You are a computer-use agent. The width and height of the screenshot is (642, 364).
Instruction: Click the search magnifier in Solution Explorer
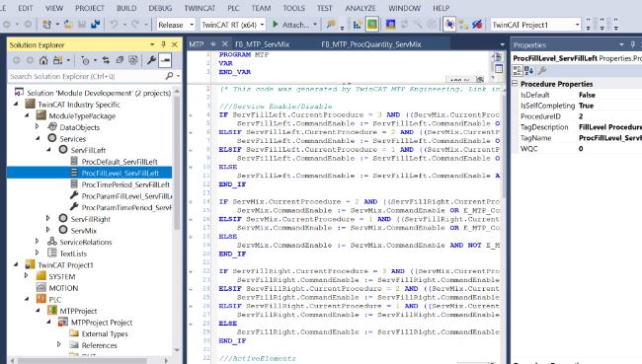170,76
